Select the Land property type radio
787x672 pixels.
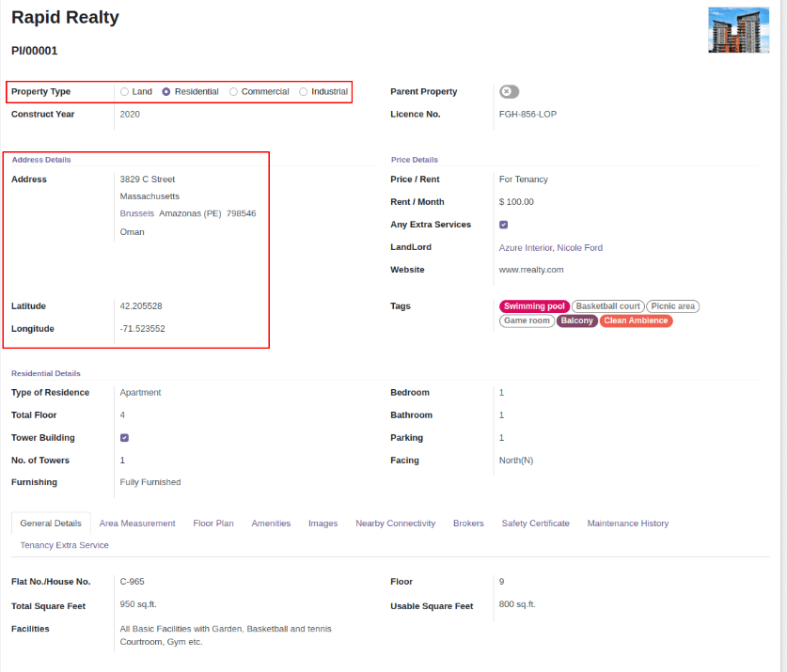click(x=125, y=92)
